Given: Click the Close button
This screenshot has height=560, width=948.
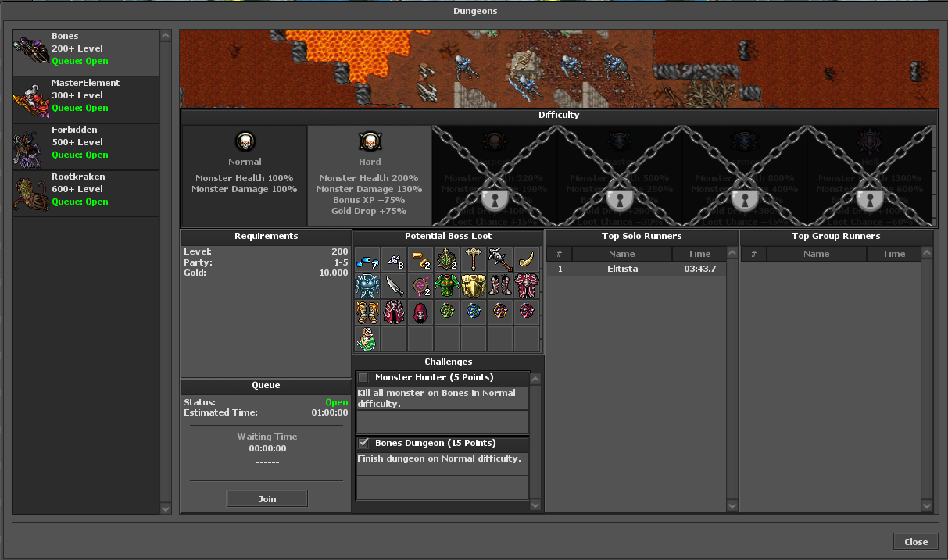Looking at the screenshot, I should (915, 542).
